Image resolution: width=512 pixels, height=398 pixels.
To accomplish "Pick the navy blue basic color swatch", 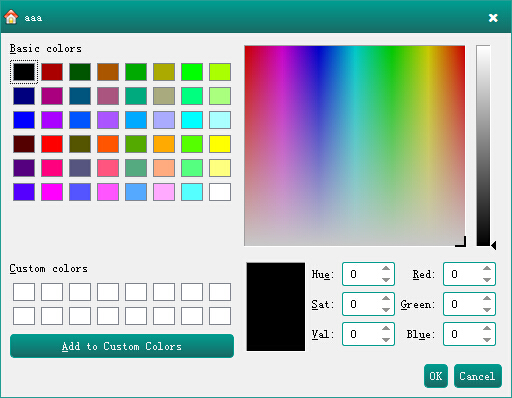I will [x=24, y=96].
